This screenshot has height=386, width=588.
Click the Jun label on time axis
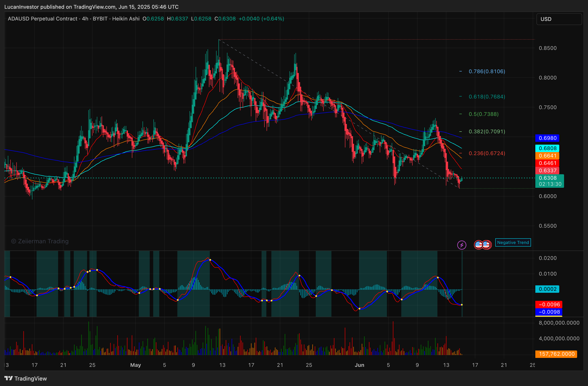(x=359, y=365)
